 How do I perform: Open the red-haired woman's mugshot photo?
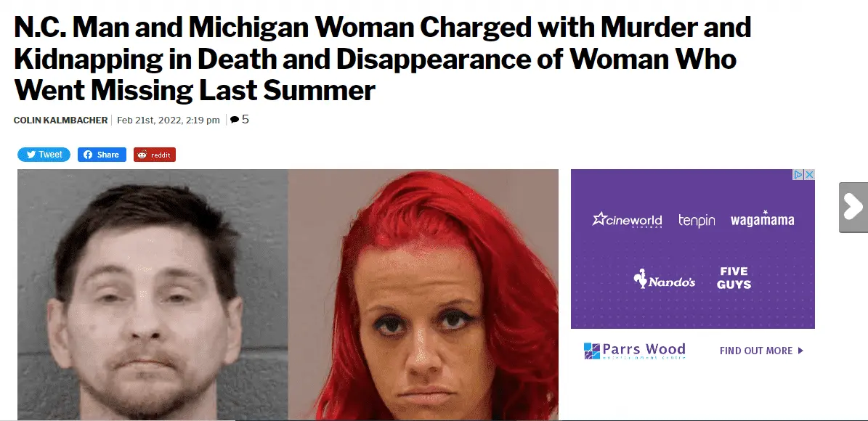tap(423, 294)
